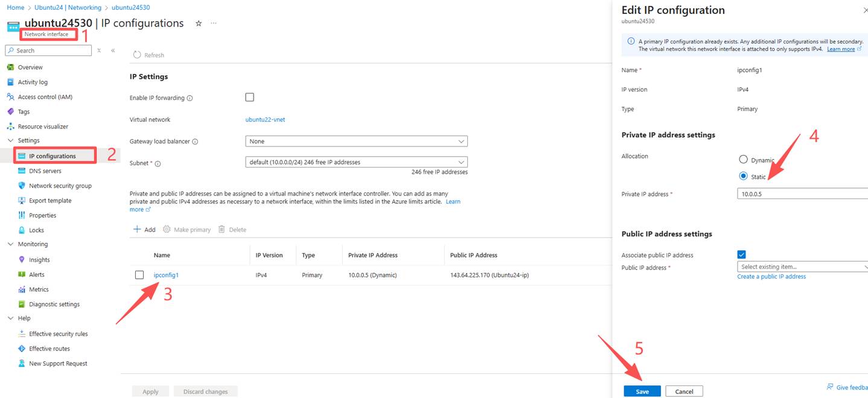The width and height of the screenshot is (868, 398).
Task: Click the Private IP address input field
Action: point(802,194)
